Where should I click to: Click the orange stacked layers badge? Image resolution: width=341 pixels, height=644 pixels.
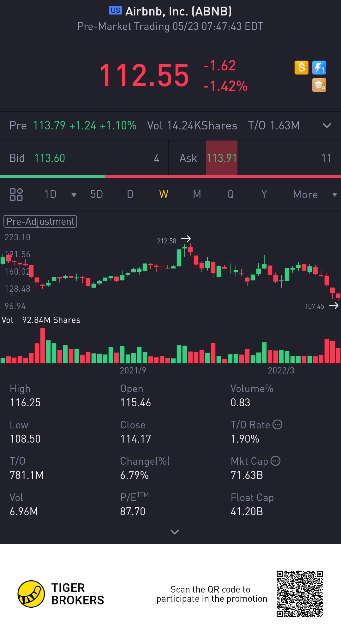[319, 85]
